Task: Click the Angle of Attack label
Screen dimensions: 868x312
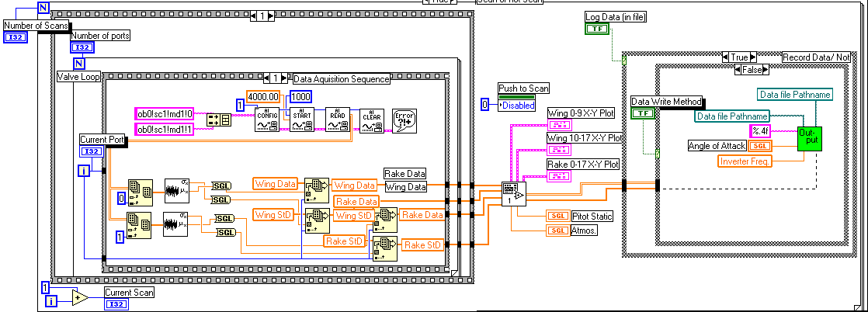Action: pos(717,145)
